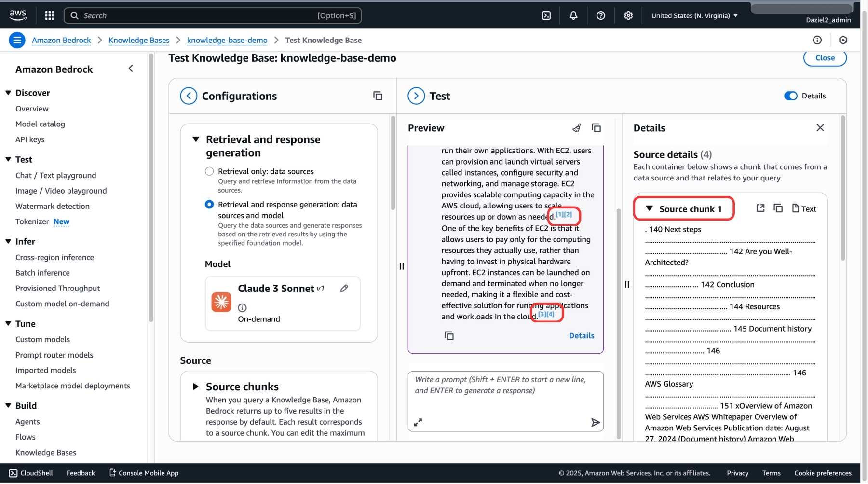The image size is (868, 484).
Task: Select Retrieval and response generation radio button
Action: [209, 205]
